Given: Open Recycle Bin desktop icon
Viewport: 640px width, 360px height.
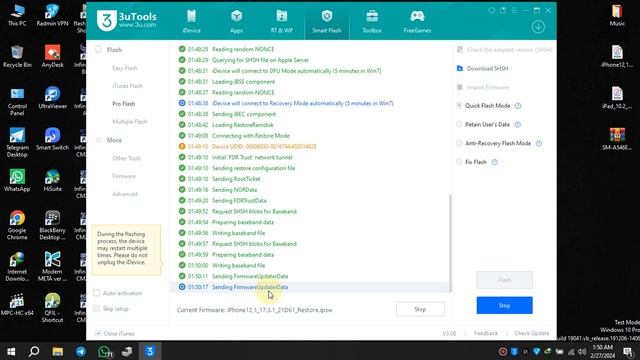Looking at the screenshot, I should 17,57.
